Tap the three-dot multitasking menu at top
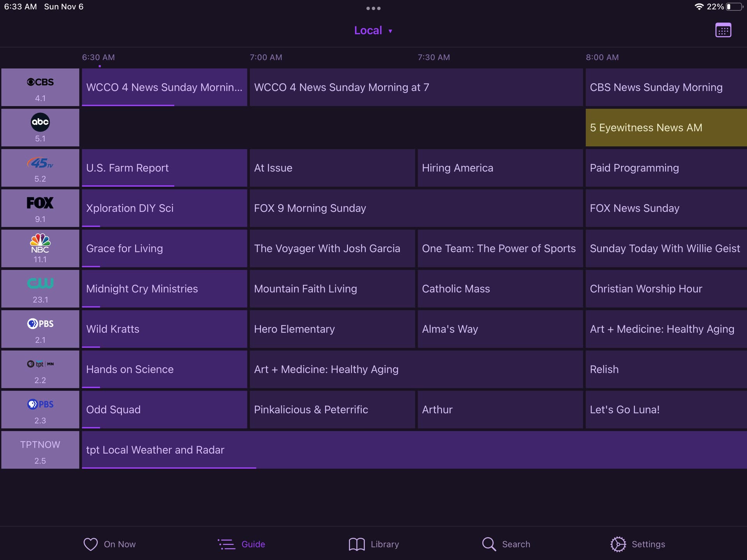 373,8
